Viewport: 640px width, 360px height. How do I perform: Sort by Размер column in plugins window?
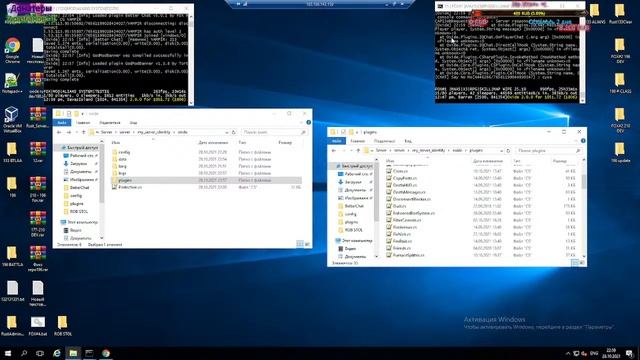(560, 161)
